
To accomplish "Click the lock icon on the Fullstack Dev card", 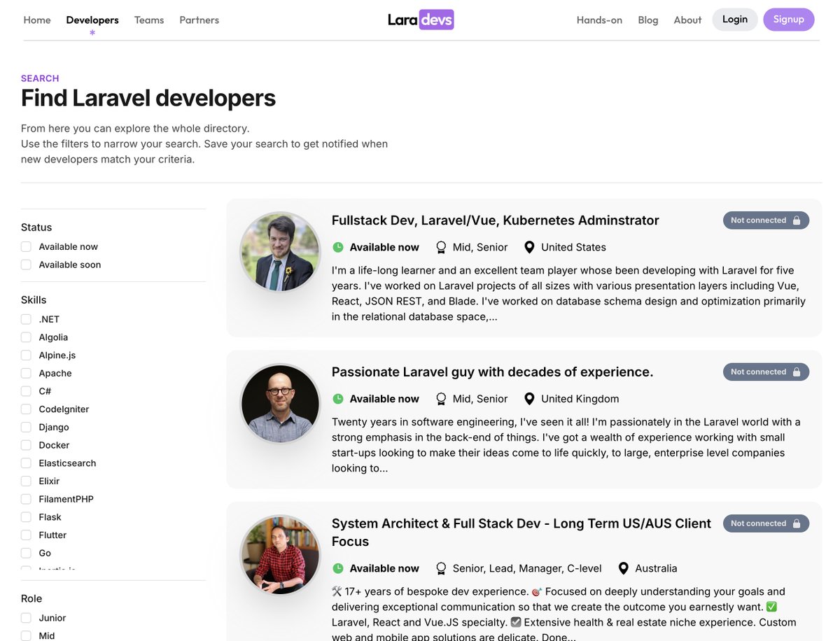I will (x=797, y=220).
